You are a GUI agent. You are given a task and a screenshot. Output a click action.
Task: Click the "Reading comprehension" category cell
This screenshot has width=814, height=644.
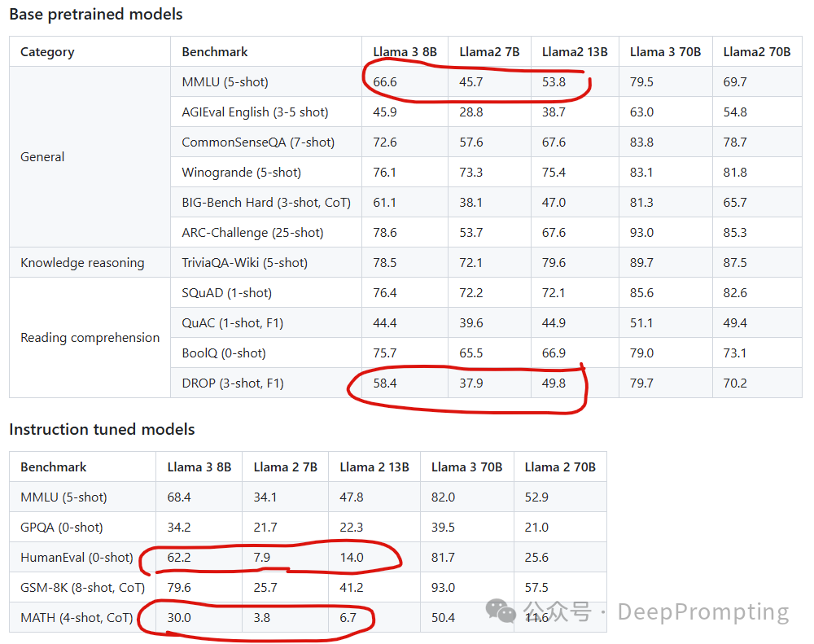(90, 338)
